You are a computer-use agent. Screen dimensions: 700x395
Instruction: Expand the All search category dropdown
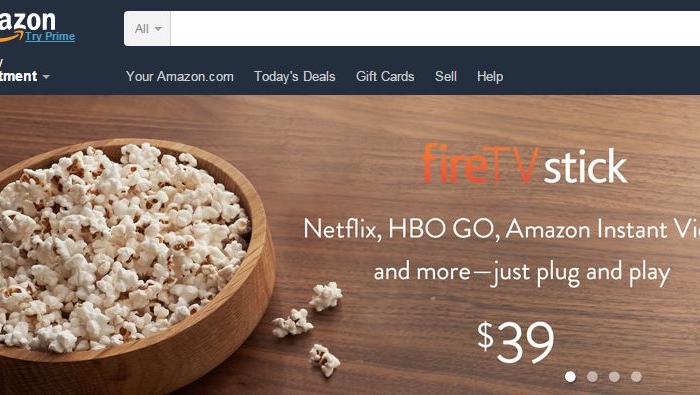click(147, 29)
